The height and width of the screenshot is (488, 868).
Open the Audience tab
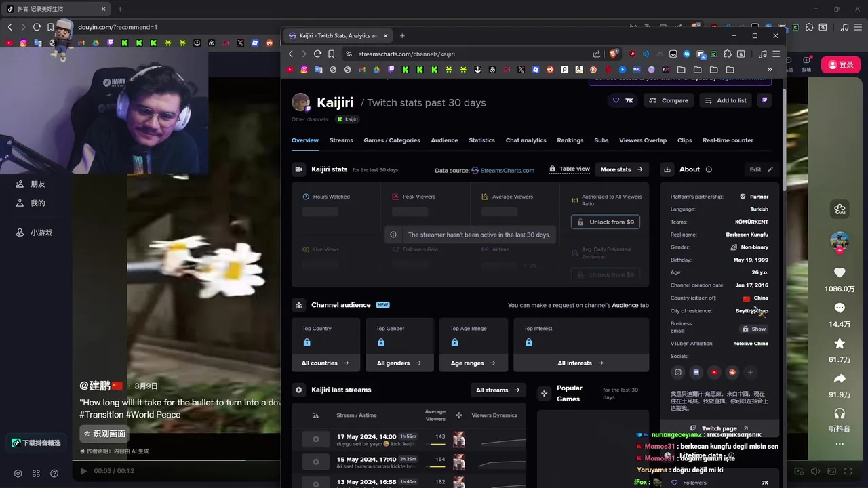pyautogui.click(x=444, y=140)
